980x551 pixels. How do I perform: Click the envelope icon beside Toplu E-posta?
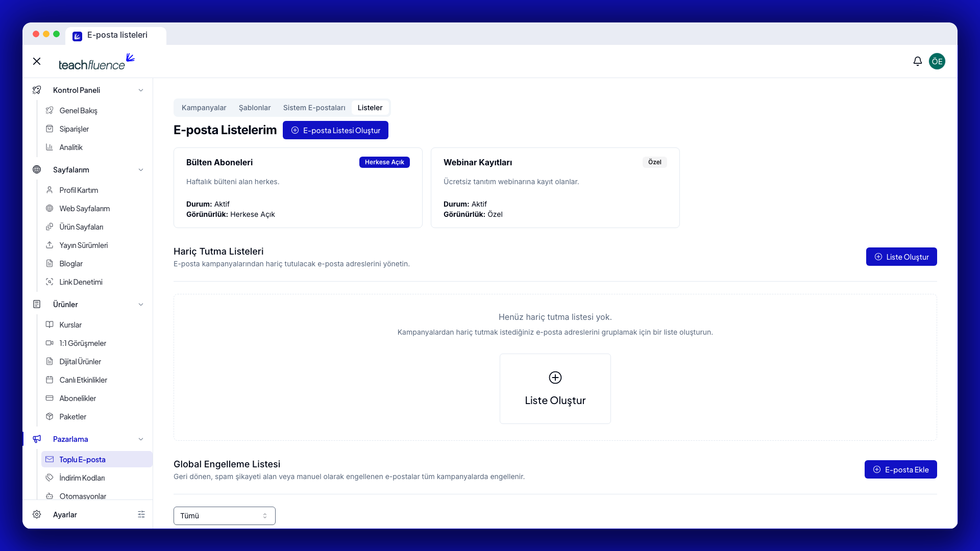pos(50,460)
